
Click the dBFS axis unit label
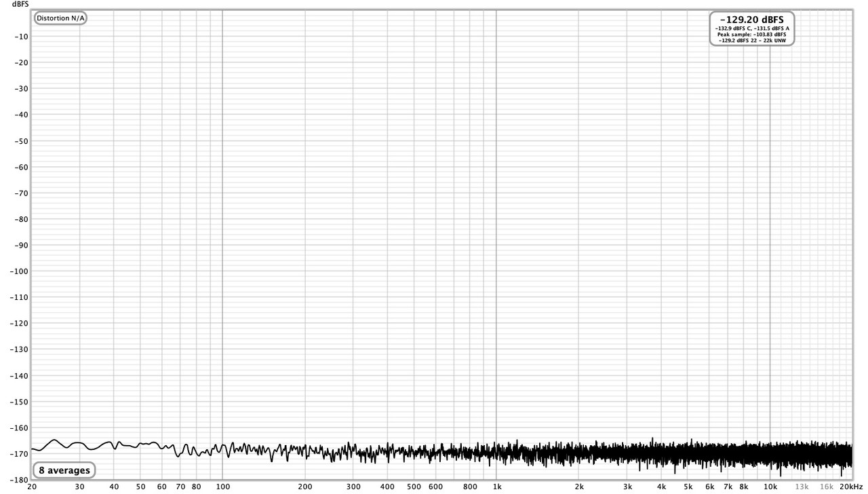pos(20,4)
